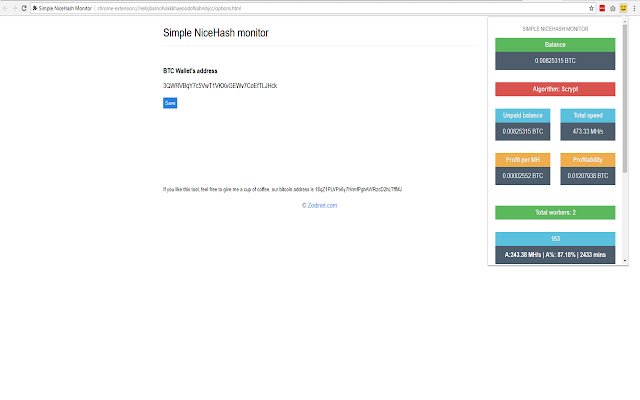Bookmark page with star icon
This screenshot has width=640, height=400.
[x=591, y=8]
